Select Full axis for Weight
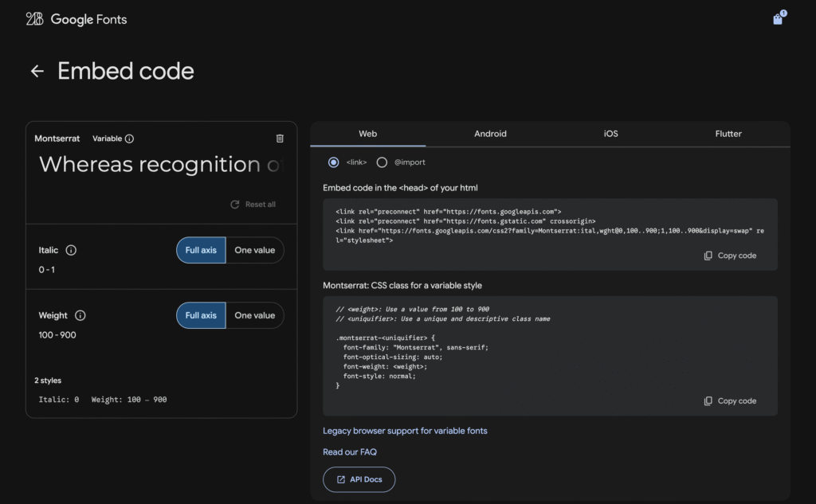 point(201,315)
